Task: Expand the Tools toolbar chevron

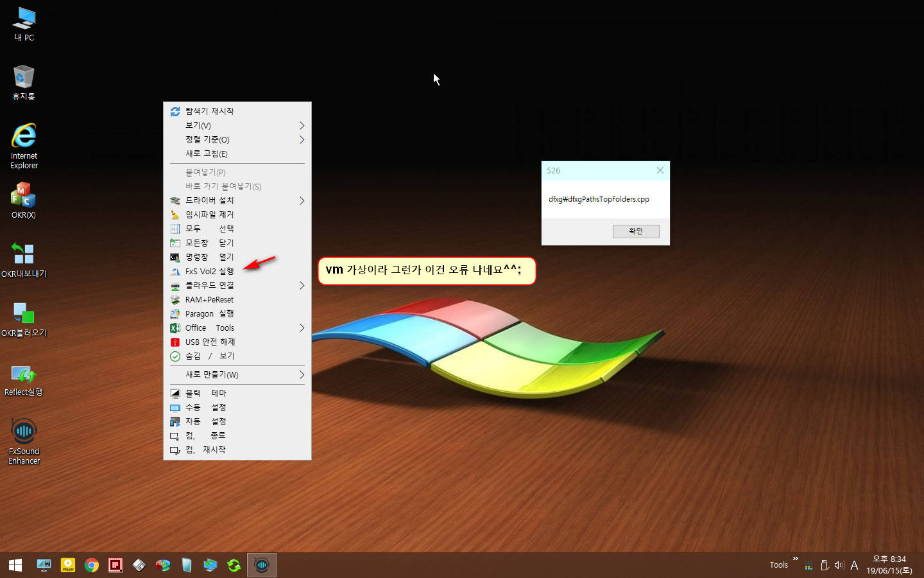Action: point(796,559)
